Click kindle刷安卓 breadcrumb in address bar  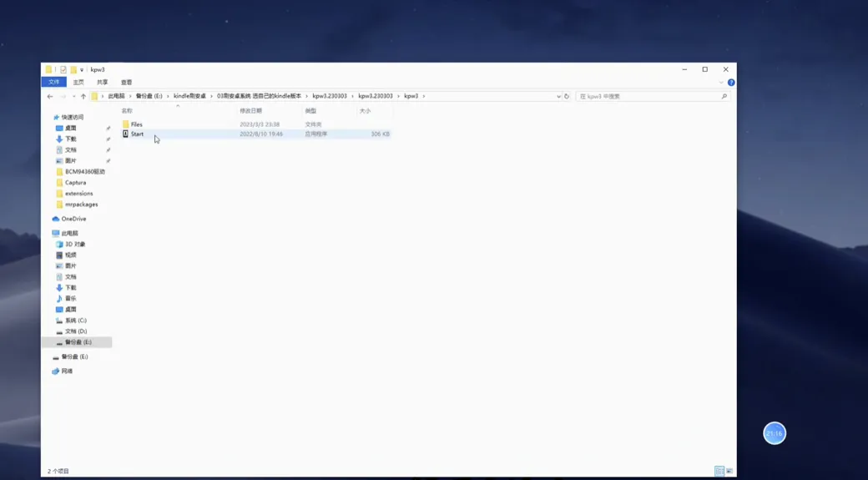(189, 96)
